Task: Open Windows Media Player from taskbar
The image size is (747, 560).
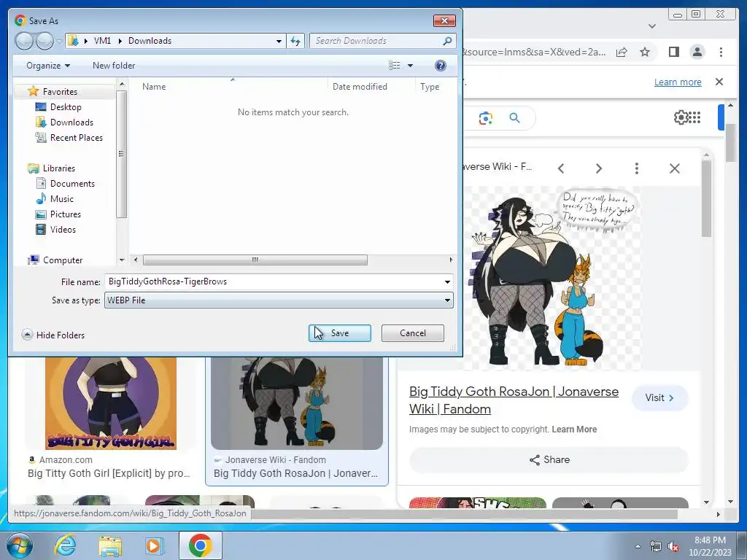Action: pyautogui.click(x=155, y=545)
